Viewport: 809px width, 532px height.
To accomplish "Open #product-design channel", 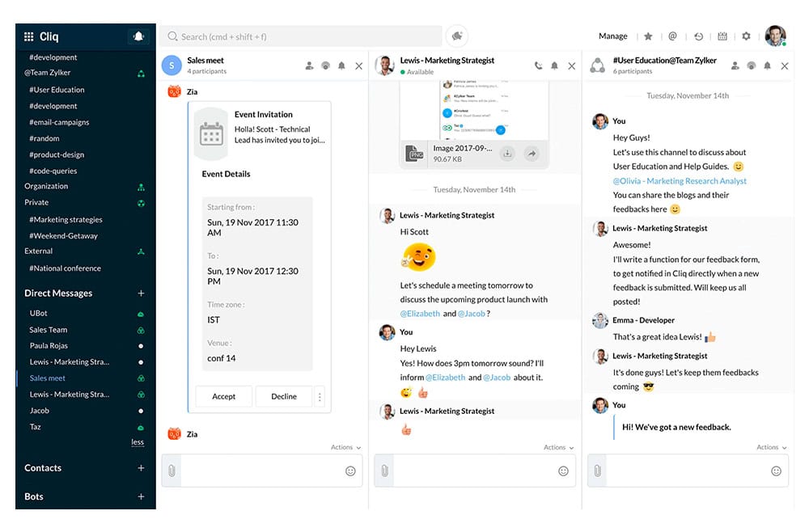I will click(x=57, y=154).
